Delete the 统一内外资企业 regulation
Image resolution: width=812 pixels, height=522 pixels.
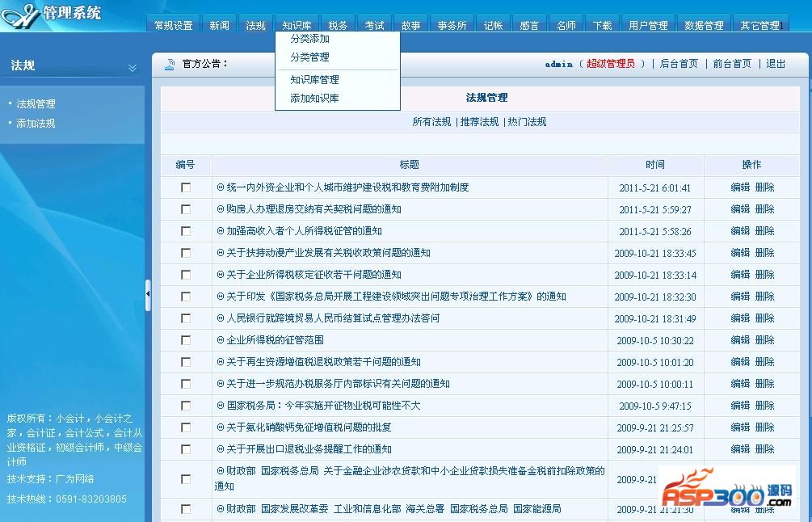click(x=765, y=187)
